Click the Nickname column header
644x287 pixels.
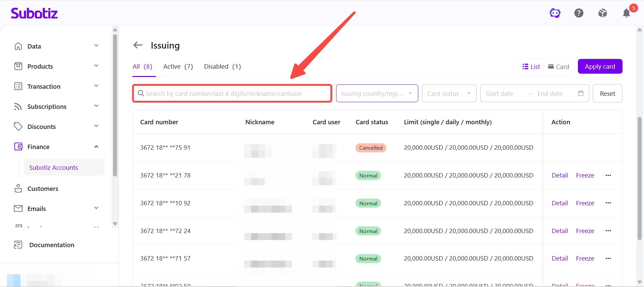pos(260,122)
